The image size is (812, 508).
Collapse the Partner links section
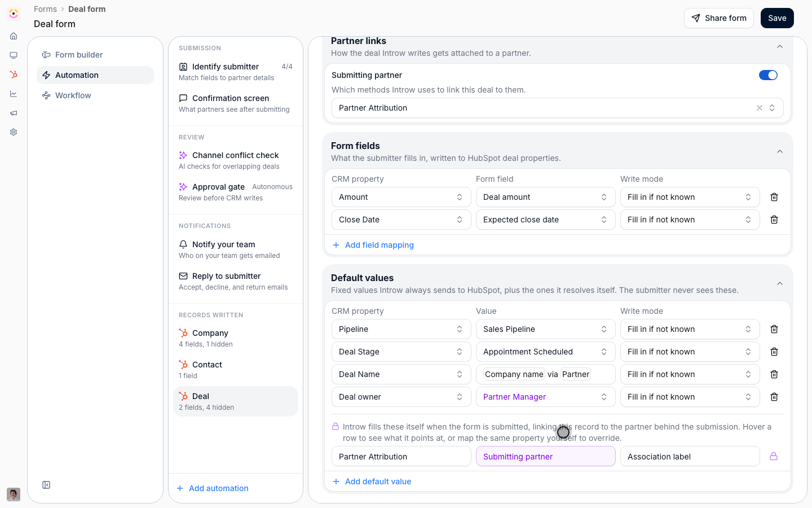[780, 46]
